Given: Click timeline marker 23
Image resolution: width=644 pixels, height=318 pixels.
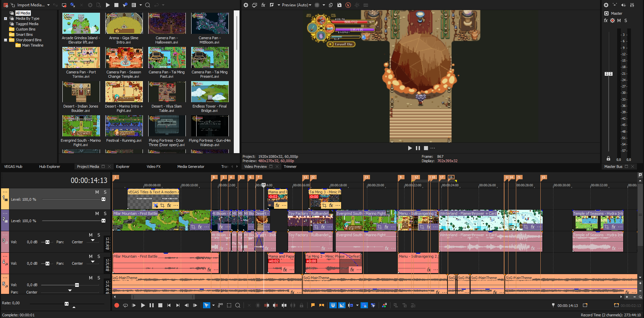Looking at the screenshot, I should click(x=366, y=177).
